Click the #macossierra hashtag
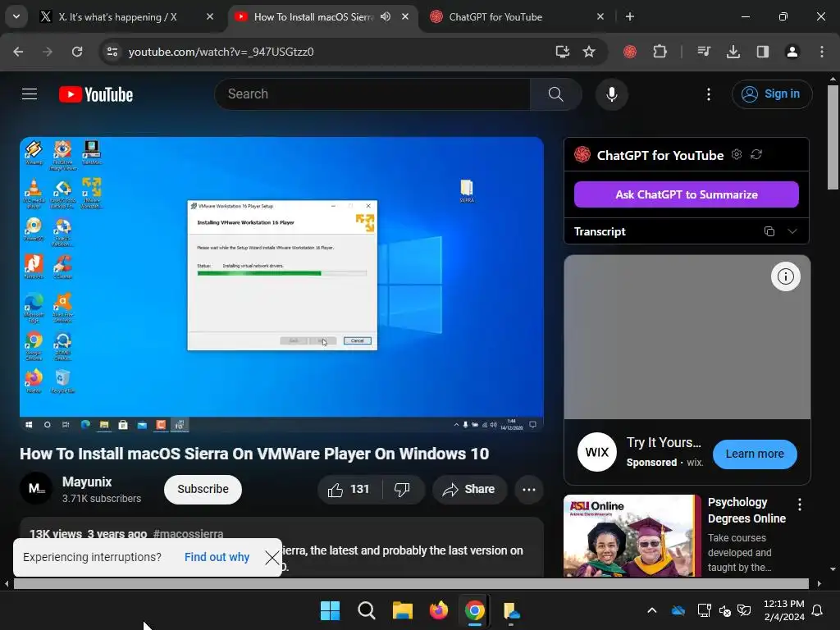This screenshot has width=840, height=630. [188, 533]
